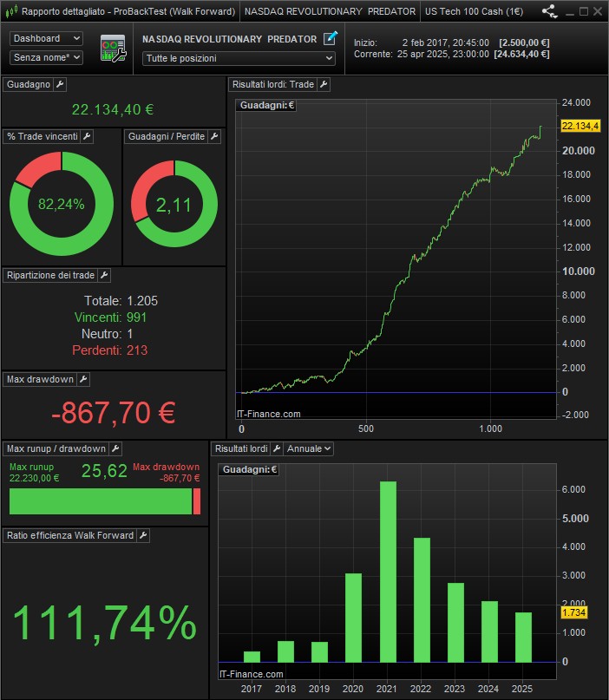This screenshot has height=700, width=609.
Task: Click the % Trade vincenti panel title
Action: (43, 136)
